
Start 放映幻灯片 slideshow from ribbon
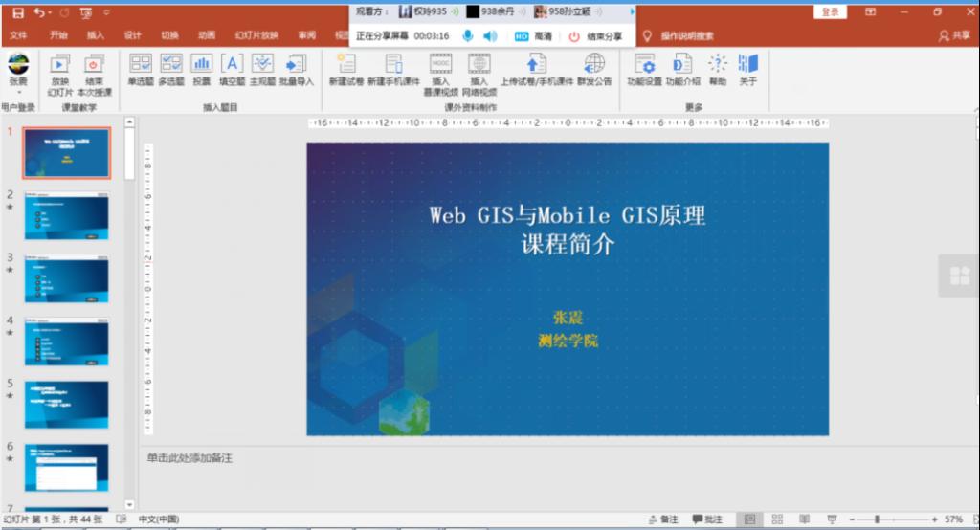pyautogui.click(x=60, y=71)
